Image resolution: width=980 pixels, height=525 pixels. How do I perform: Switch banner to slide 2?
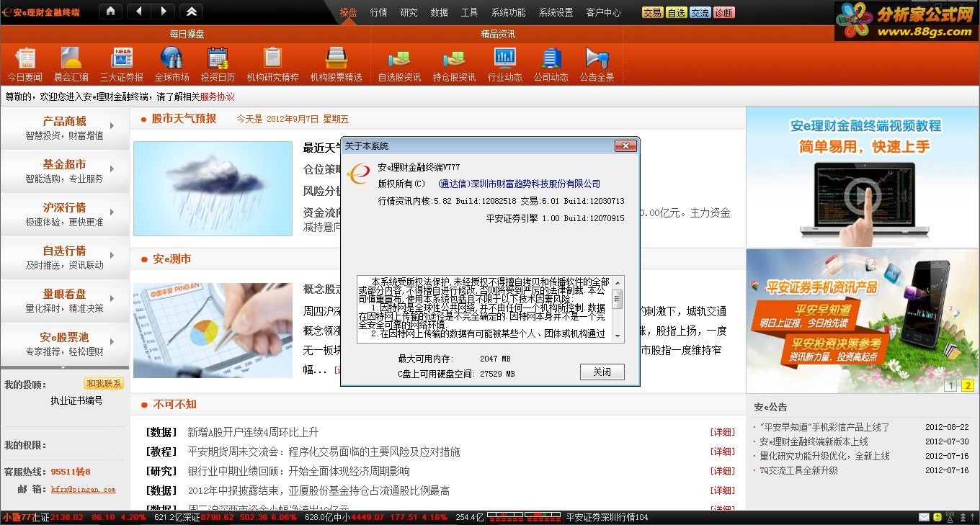[968, 385]
